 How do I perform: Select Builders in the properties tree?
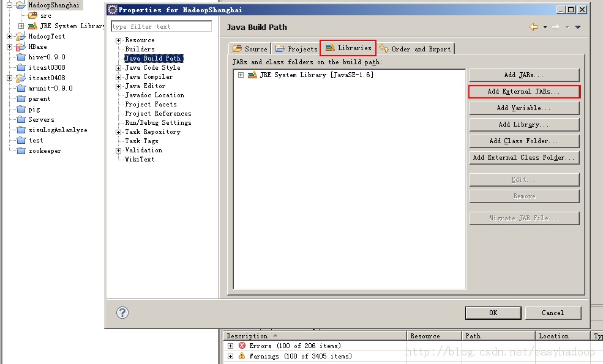coord(140,49)
